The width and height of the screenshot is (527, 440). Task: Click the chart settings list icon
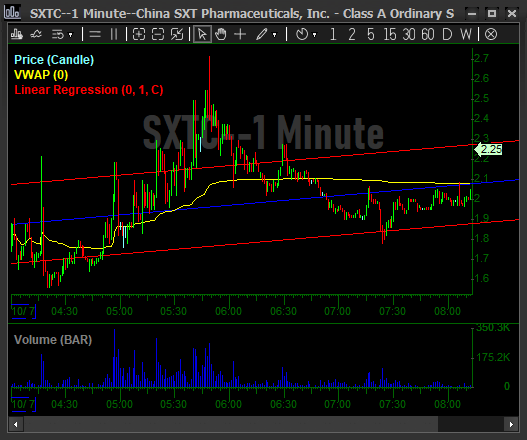[58, 34]
